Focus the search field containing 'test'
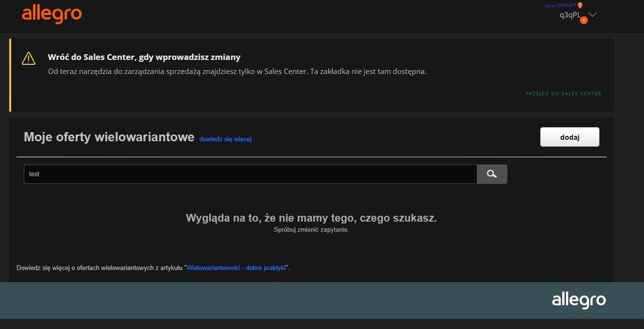644x329 pixels. click(x=250, y=174)
